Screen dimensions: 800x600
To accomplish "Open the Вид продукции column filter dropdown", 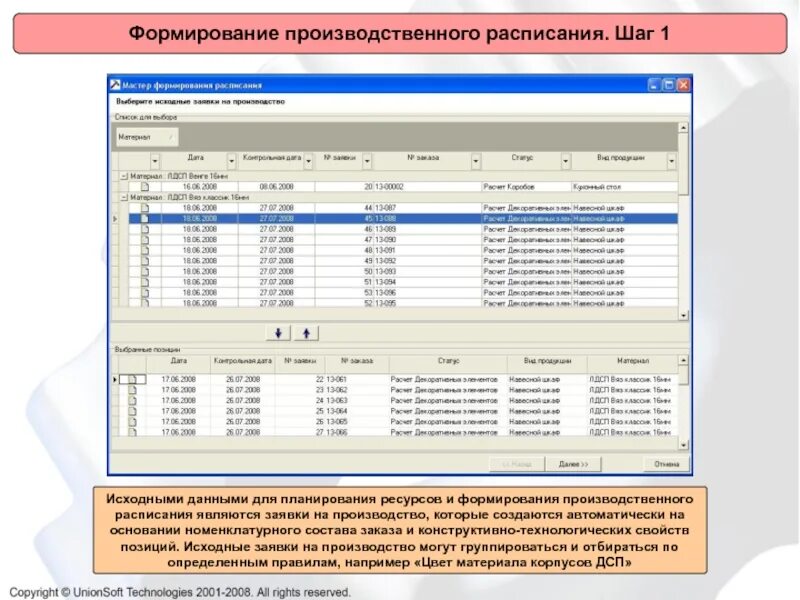I will [671, 161].
